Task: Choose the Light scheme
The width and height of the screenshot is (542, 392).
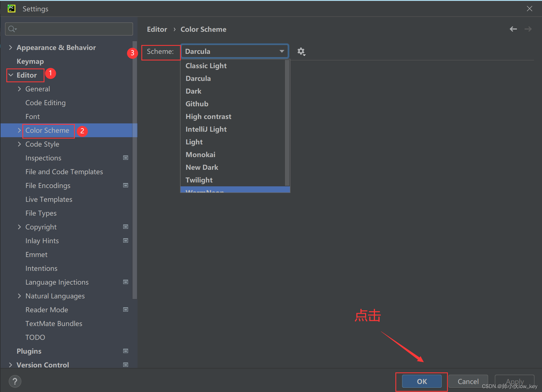Action: [x=232, y=142]
